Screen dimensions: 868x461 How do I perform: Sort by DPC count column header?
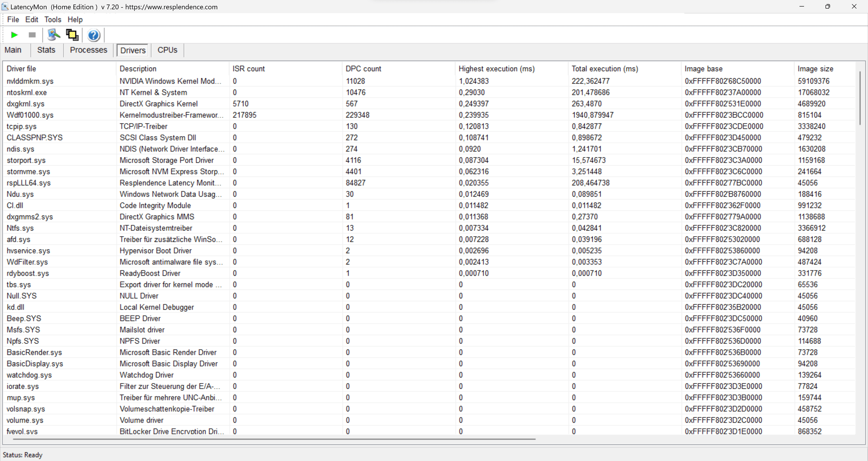(363, 69)
